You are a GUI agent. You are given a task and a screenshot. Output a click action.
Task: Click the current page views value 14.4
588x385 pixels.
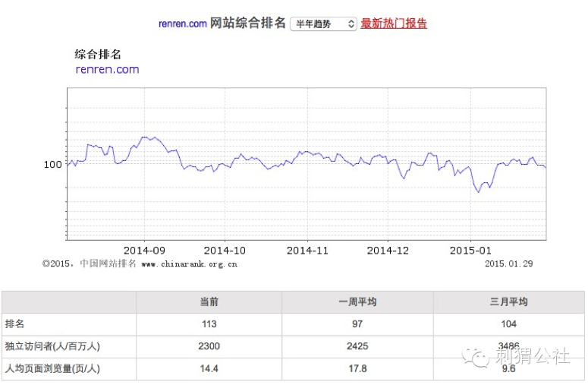209,368
